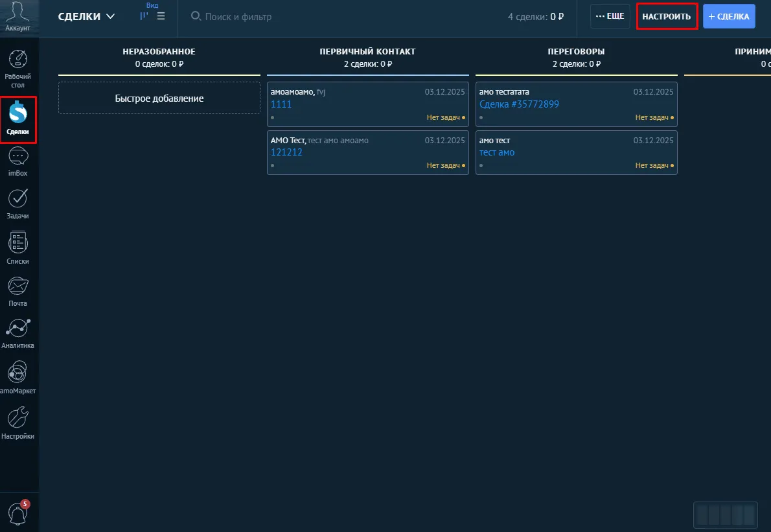The height and width of the screenshot is (532, 771).
Task: Click the search magnifier icon
Action: [x=195, y=16]
